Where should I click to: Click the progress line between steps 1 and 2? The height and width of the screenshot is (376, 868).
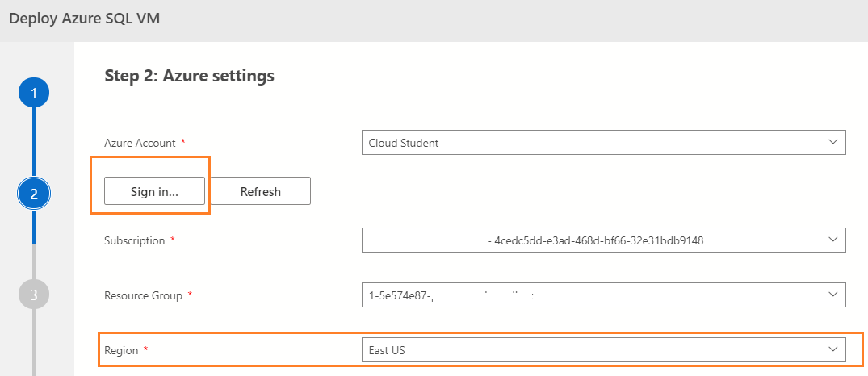tap(33, 144)
